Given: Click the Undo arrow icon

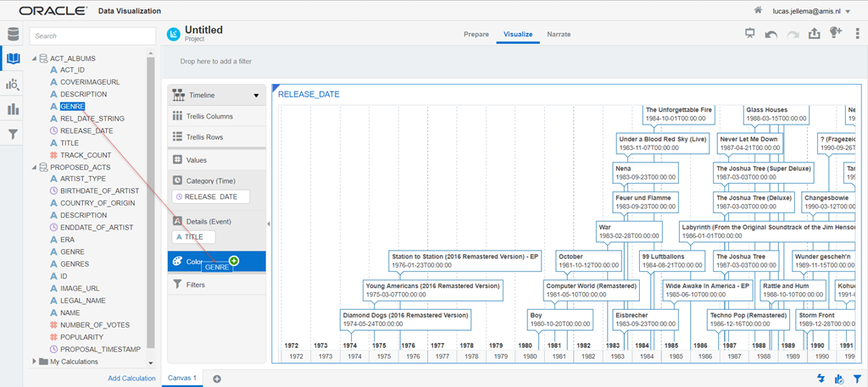Looking at the screenshot, I should (771, 34).
